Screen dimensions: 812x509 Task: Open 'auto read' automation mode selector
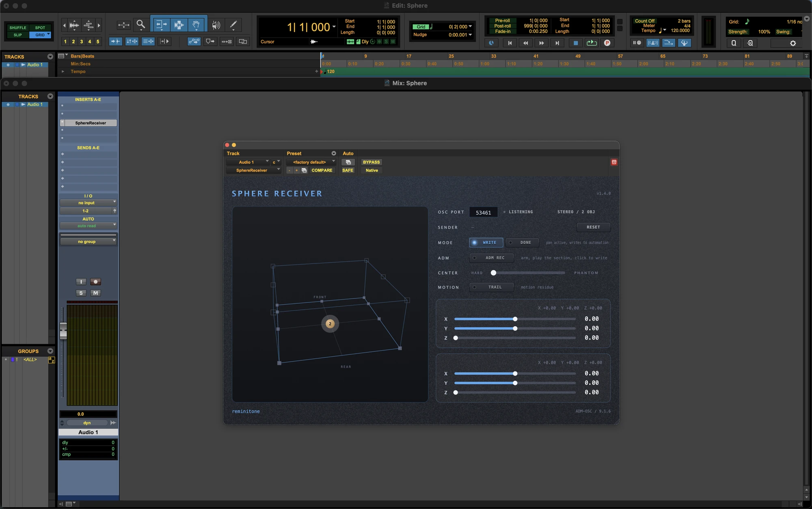[88, 226]
